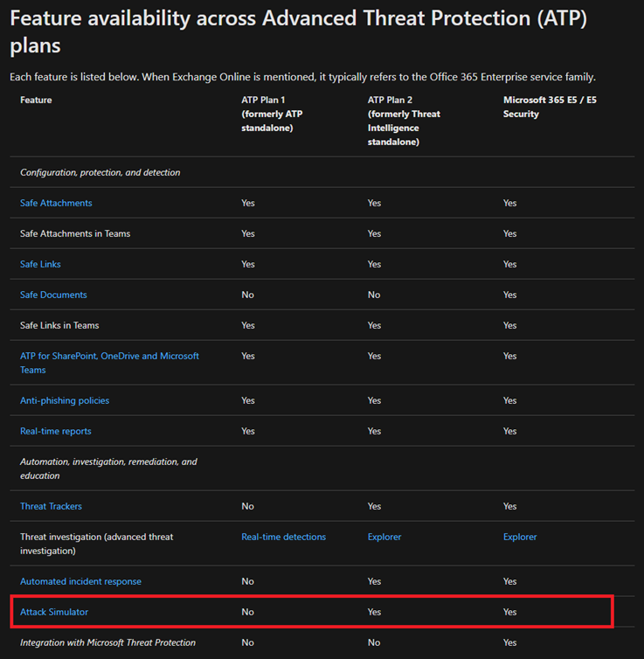Screen dimensions: 644x659
Task: Select the 'No' cell for Attack Simulator under ATP Plan 1
Action: [248, 613]
